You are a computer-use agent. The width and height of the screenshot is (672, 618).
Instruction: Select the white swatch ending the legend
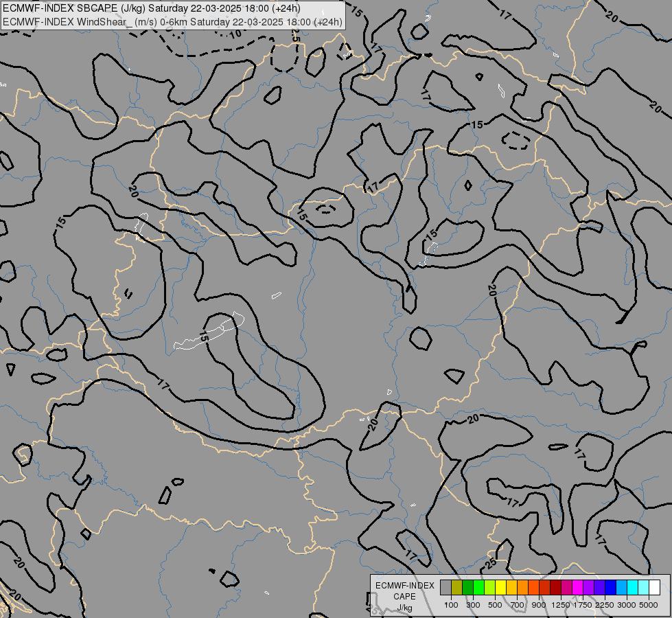point(655,588)
